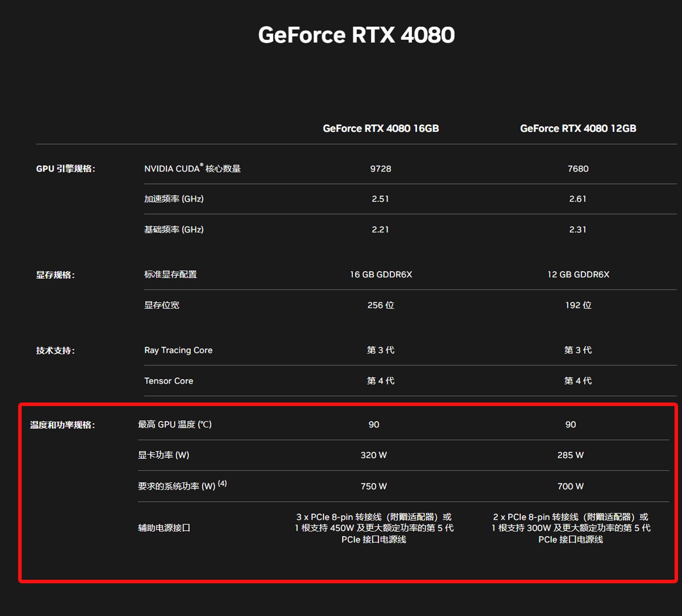This screenshot has width=682, height=616.
Task: Click the GPU 引擎规格 section label
Action: (x=67, y=169)
